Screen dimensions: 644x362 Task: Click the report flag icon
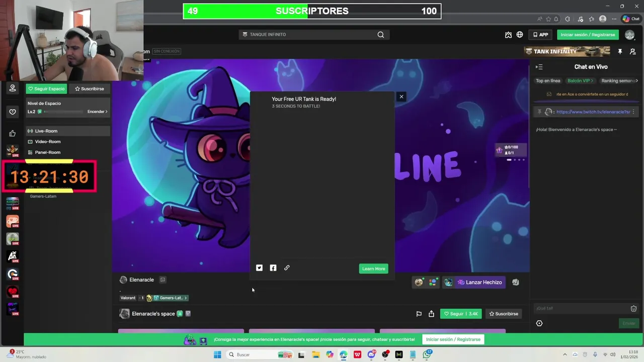tap(419, 314)
